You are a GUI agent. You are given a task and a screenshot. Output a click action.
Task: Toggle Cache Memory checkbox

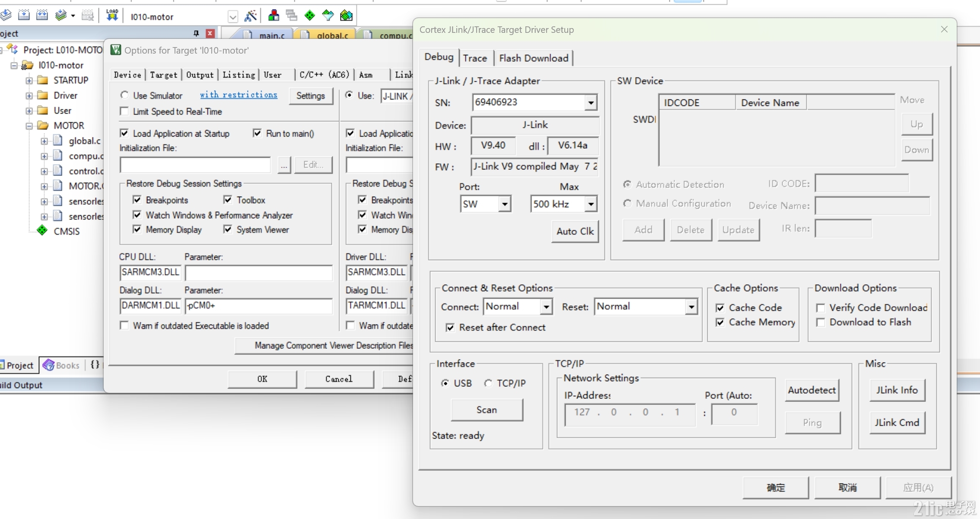(x=720, y=322)
